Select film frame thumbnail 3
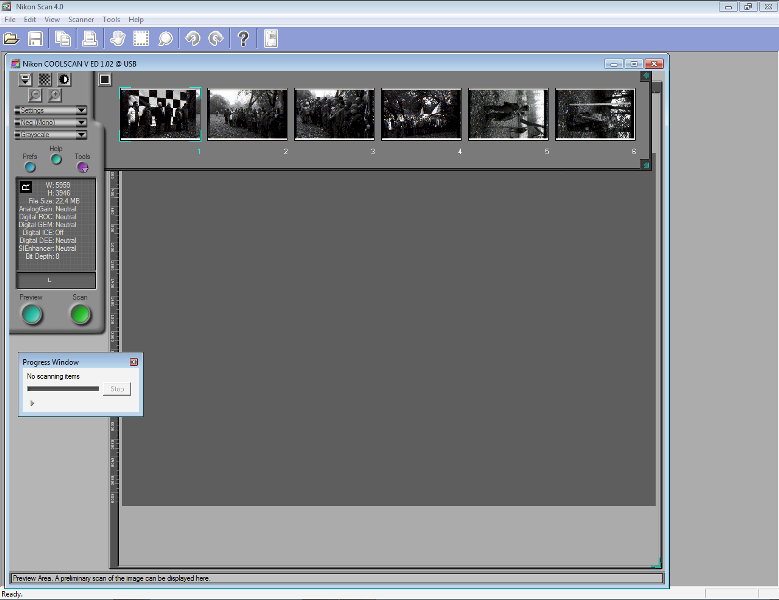Image resolution: width=779 pixels, height=600 pixels. (334, 115)
